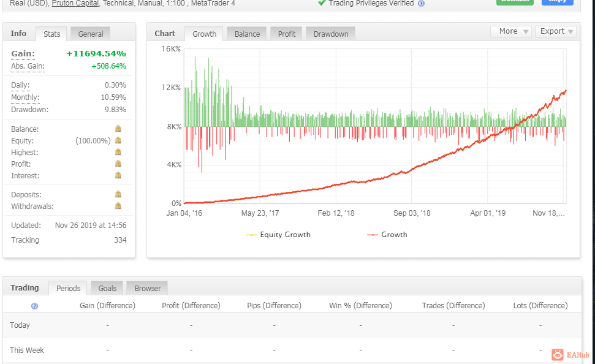The height and width of the screenshot is (364, 595).
Task: Toggle Equity Growth legend series
Action: click(x=278, y=235)
